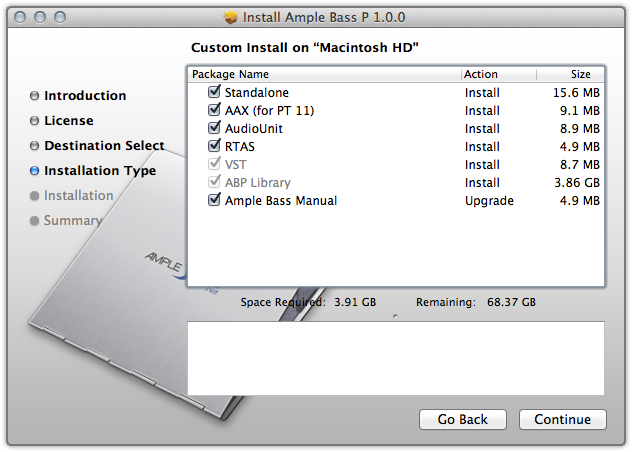
Task: Click the greyed VST checkbox
Action: [x=214, y=164]
